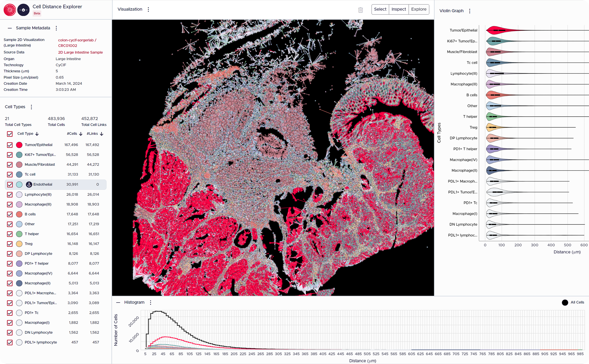The height and width of the screenshot is (364, 589).
Task: Click the trash delete icon
Action: [x=360, y=10]
